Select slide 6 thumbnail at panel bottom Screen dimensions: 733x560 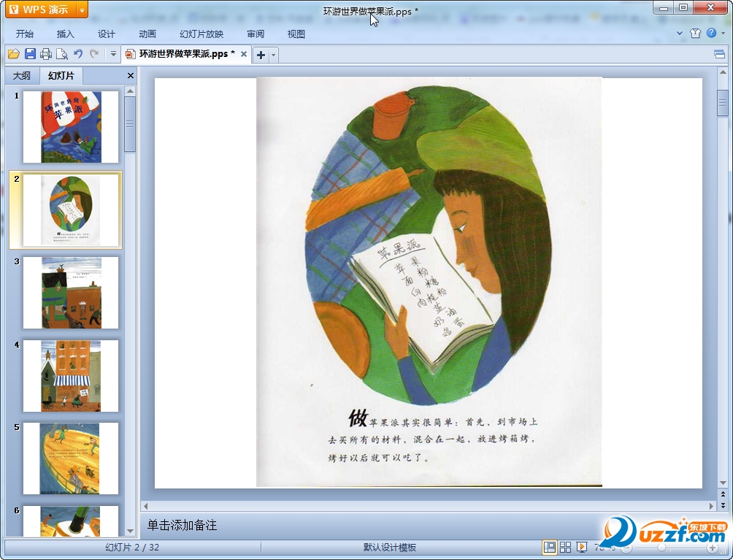[x=71, y=521]
